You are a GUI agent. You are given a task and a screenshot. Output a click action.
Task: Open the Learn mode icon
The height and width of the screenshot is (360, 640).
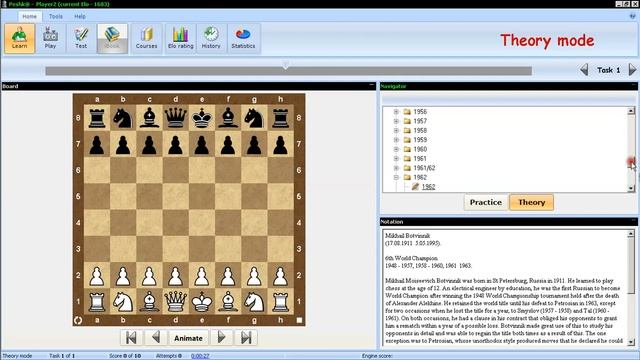click(x=20, y=38)
